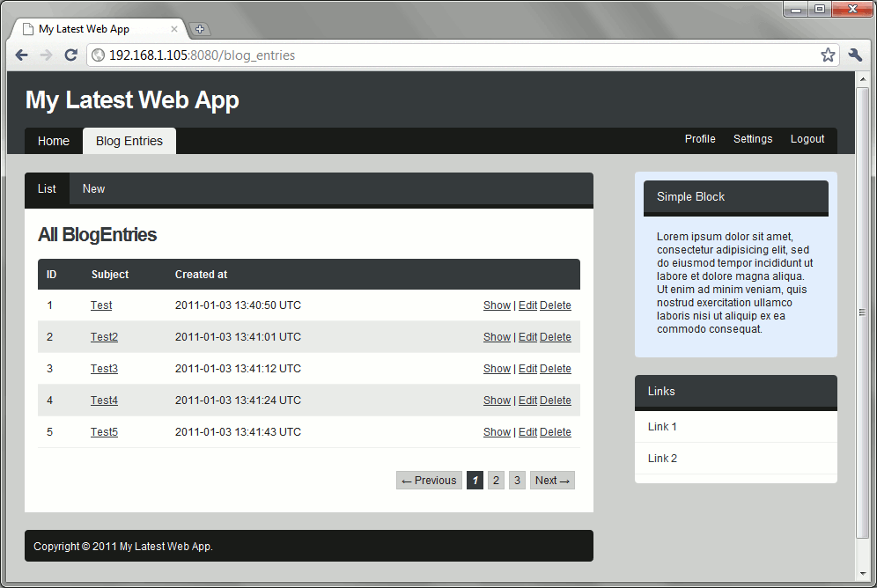Open the wrench settings menu
This screenshot has width=877, height=588.
click(x=855, y=55)
